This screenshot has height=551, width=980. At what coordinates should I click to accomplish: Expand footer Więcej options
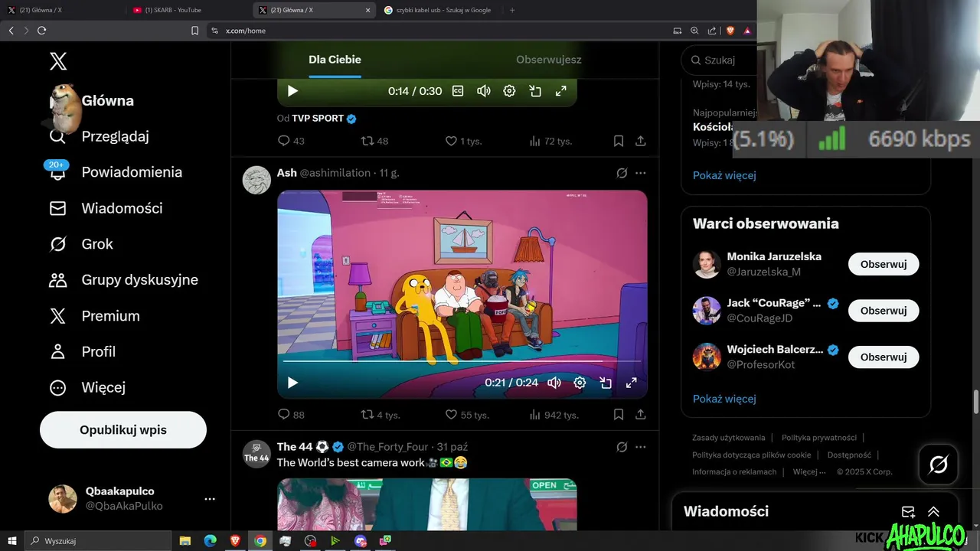coord(809,472)
